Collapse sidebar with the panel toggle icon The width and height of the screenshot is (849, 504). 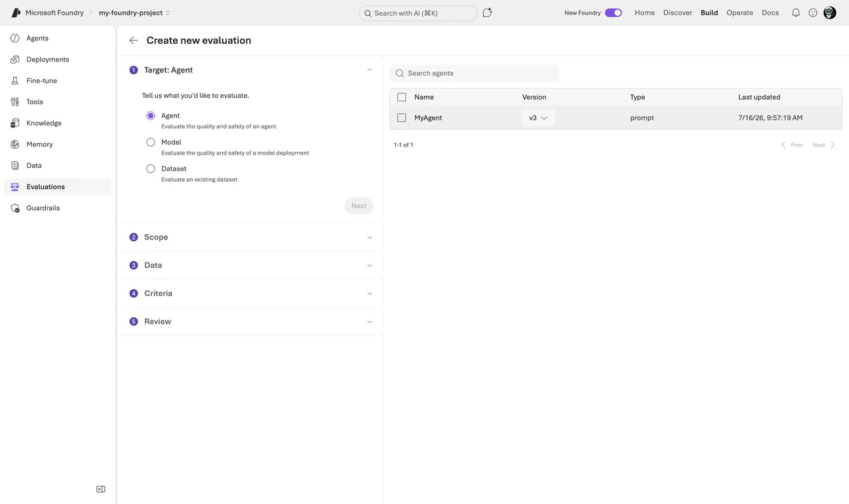click(101, 489)
